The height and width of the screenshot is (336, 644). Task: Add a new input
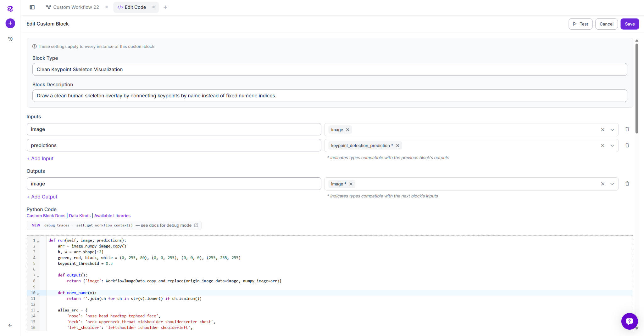pos(40,158)
